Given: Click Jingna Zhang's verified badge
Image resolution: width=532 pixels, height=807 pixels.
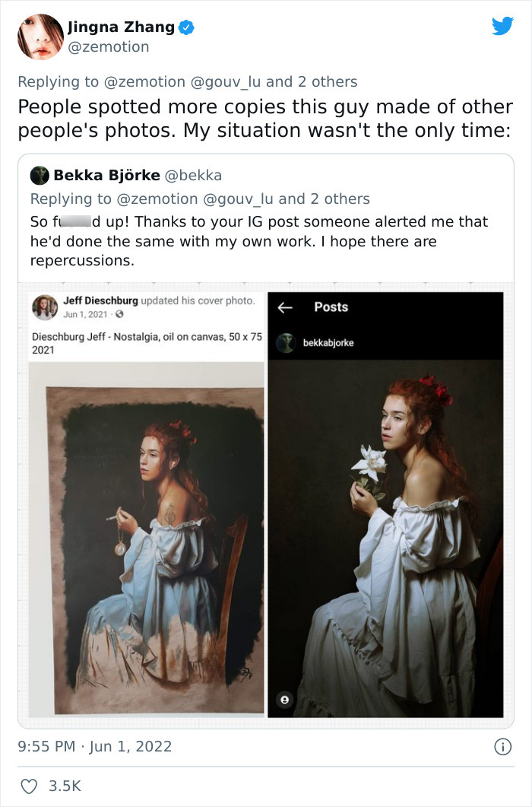Looking at the screenshot, I should [x=186, y=28].
